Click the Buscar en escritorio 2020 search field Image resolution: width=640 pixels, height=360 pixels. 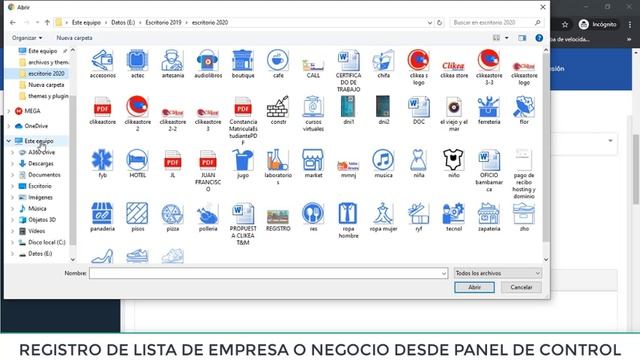497,22
